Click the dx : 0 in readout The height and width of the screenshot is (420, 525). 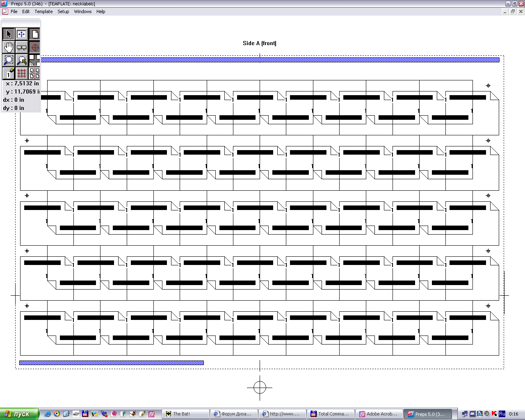14,100
